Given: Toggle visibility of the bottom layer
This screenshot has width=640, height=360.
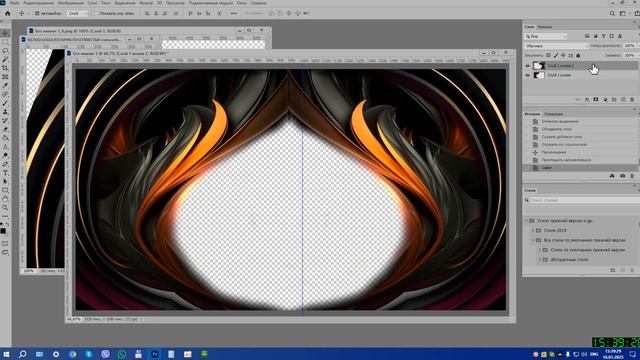Looking at the screenshot, I should pos(527,75).
